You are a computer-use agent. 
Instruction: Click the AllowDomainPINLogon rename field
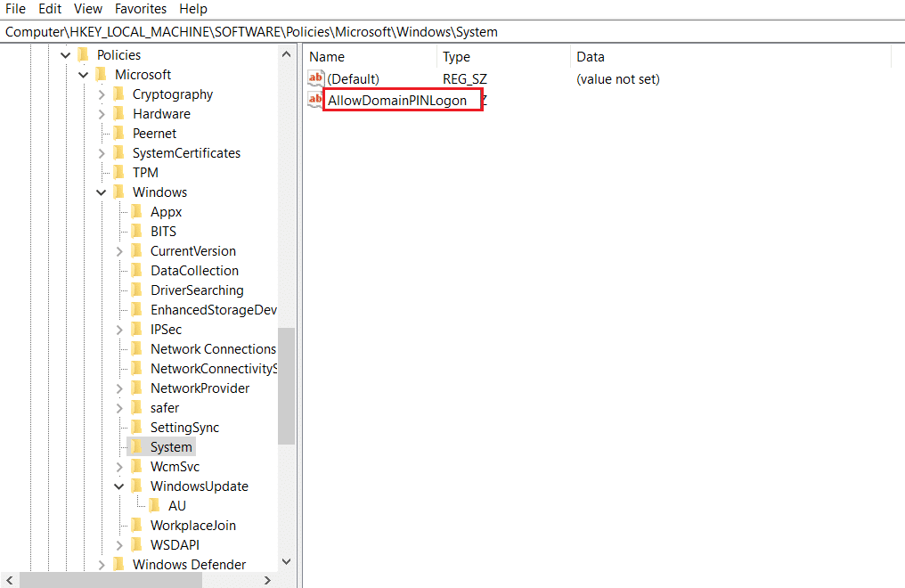(x=403, y=101)
